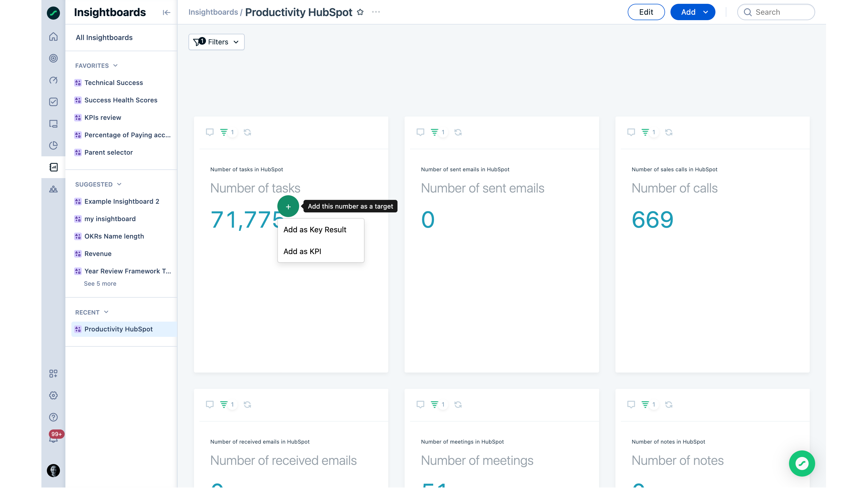Click the Edit button

[646, 12]
